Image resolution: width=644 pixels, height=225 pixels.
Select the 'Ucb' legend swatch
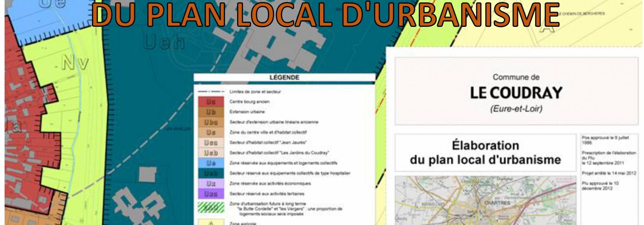pos(211,153)
